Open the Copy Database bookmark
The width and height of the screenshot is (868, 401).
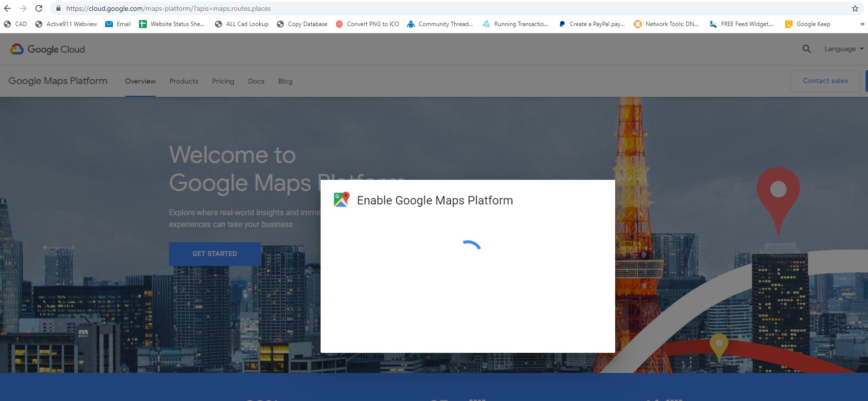coord(302,24)
